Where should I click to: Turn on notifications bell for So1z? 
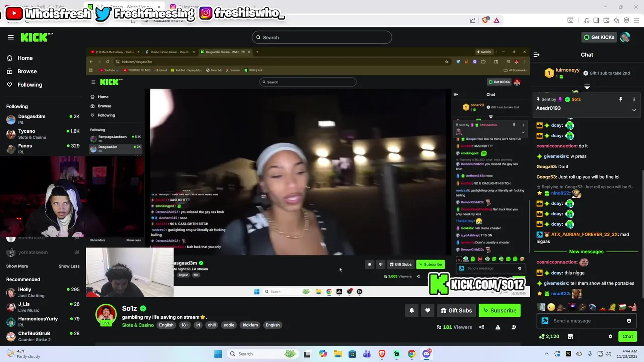tap(411, 311)
